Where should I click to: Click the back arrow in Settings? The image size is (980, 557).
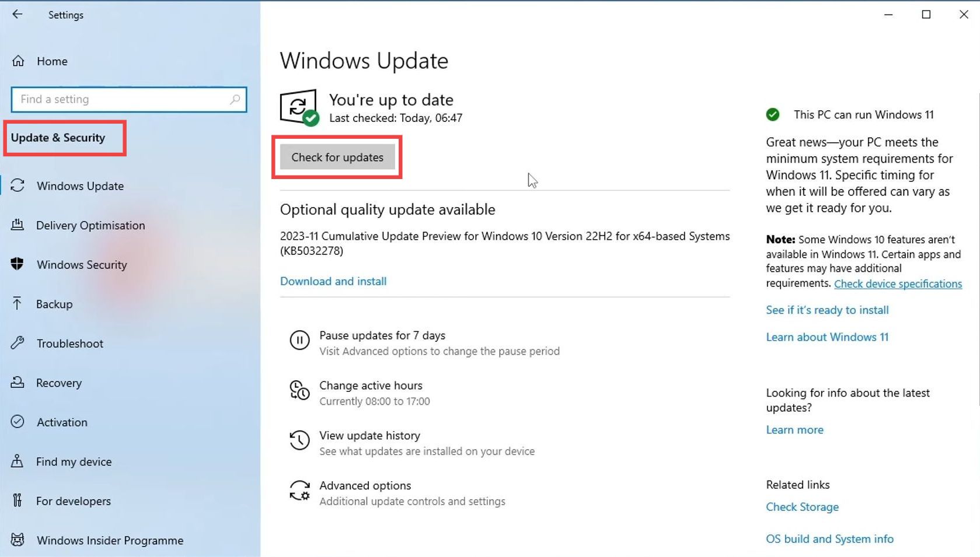tap(18, 14)
